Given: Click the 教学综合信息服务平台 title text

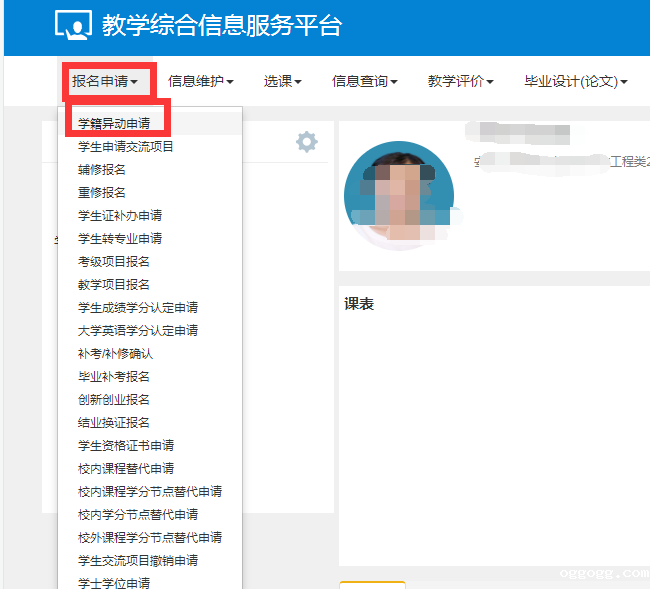Looking at the screenshot, I should click(x=221, y=27).
